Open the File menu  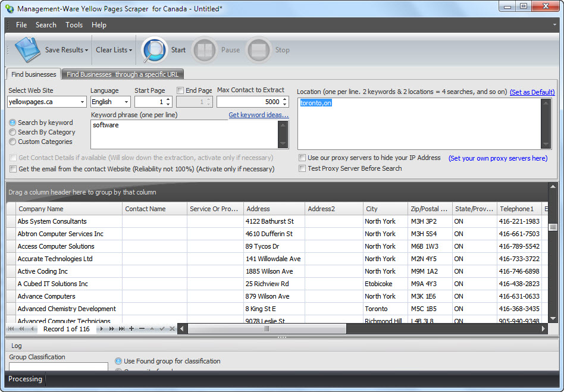21,25
